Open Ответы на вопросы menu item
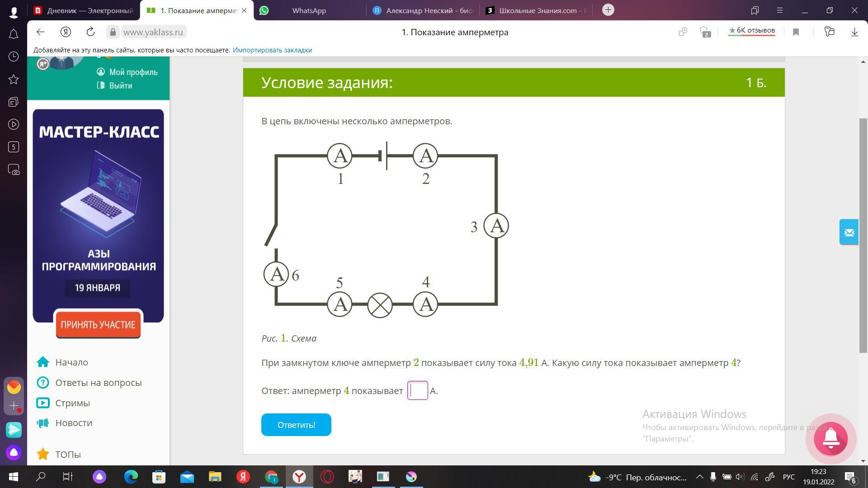 point(98,383)
